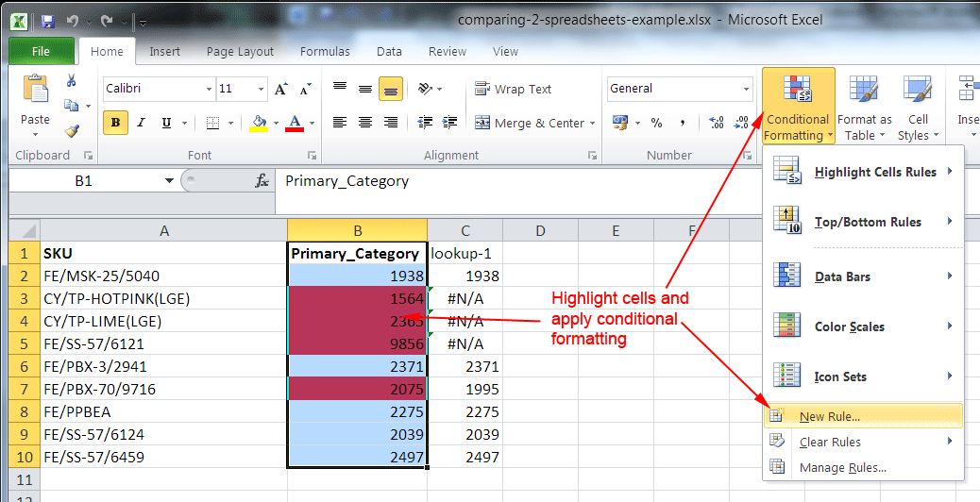
Task: Click the Center text alignment icon
Action: pyautogui.click(x=365, y=123)
